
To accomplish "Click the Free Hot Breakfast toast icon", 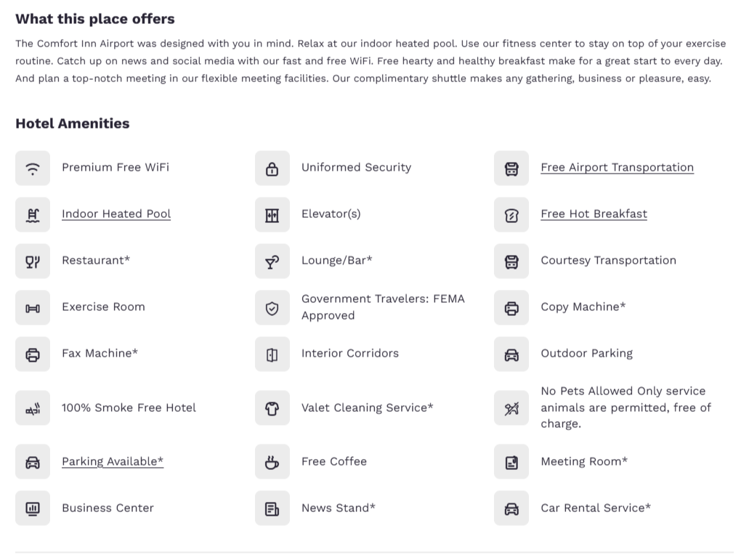I will click(511, 215).
